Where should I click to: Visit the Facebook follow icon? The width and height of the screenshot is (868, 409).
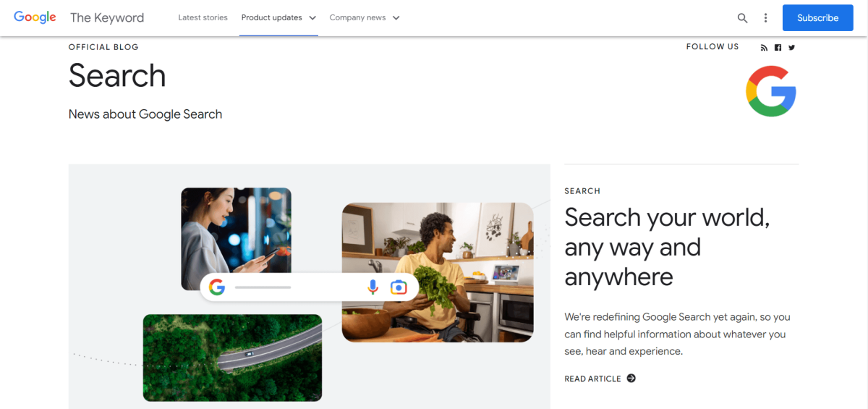point(778,48)
